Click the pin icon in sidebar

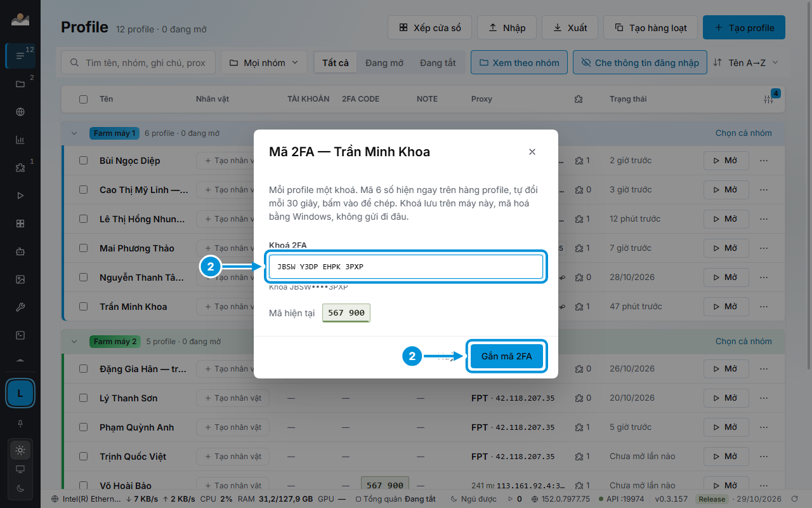[20, 423]
